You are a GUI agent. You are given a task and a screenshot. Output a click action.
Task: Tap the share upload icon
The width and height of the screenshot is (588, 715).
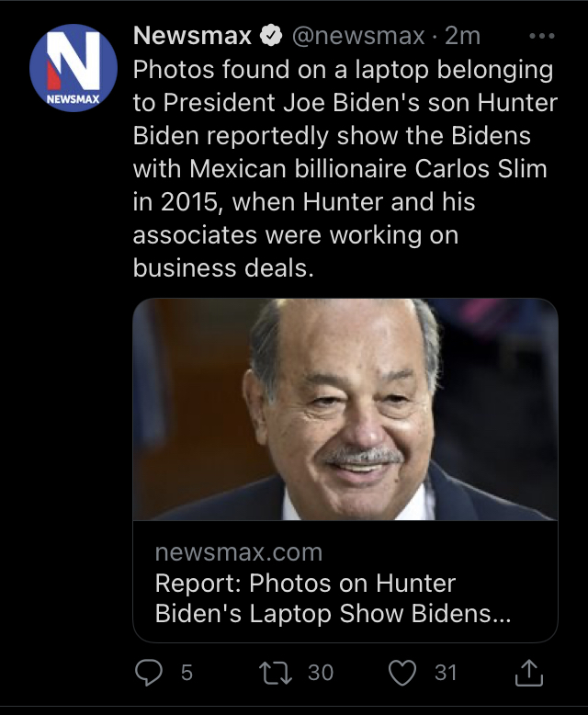(x=529, y=674)
